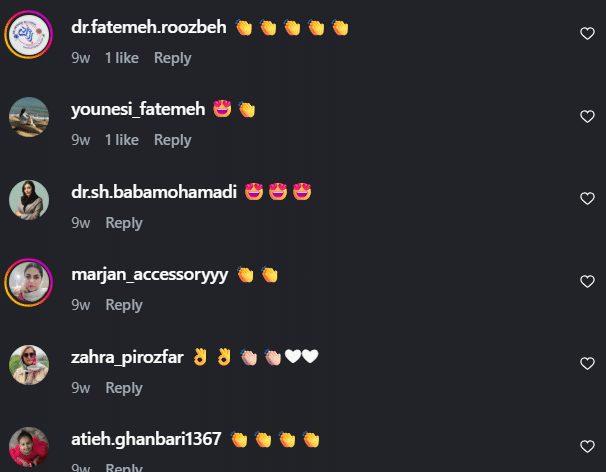Image resolution: width=606 pixels, height=472 pixels.
Task: Like dr.fatemeh.roozbeh's comment with the heart
Action: point(587,34)
